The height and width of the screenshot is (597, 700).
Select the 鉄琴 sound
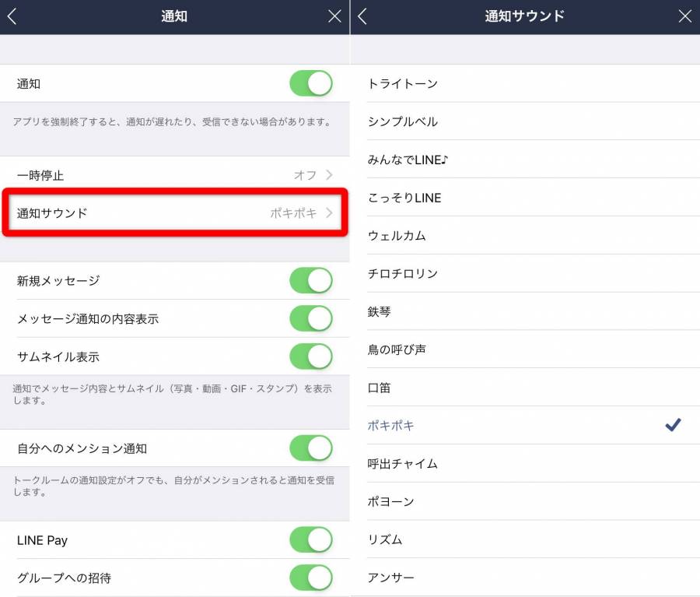[525, 311]
